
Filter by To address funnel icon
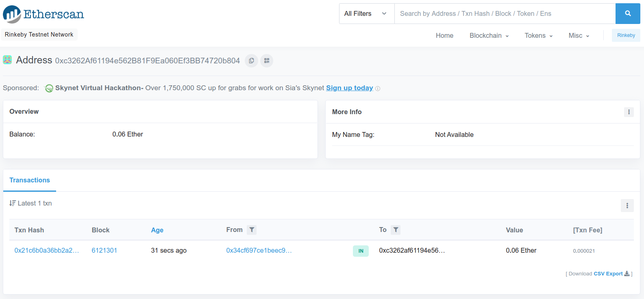[396, 230]
